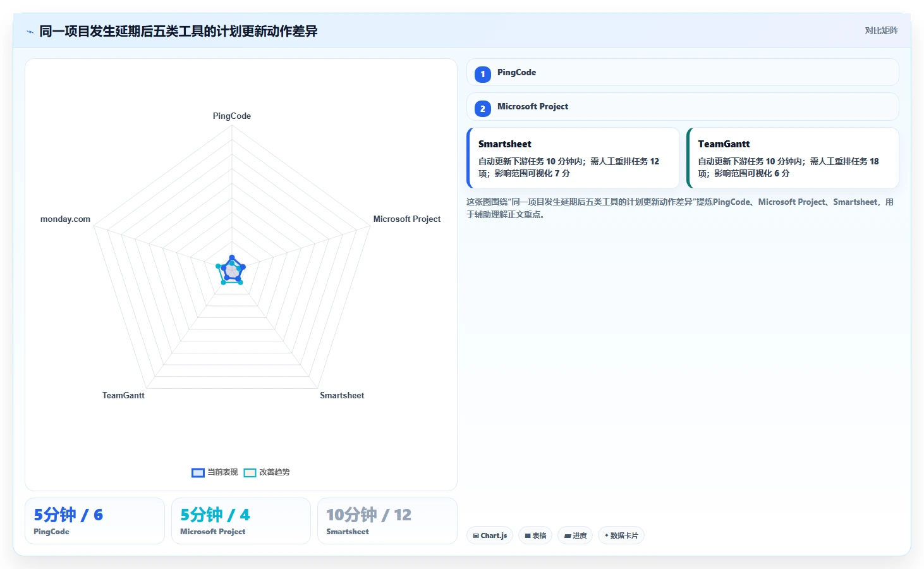Screen dimensions: 924x569
Task: Click the Microsoft Project radar axis label
Action: (x=407, y=219)
